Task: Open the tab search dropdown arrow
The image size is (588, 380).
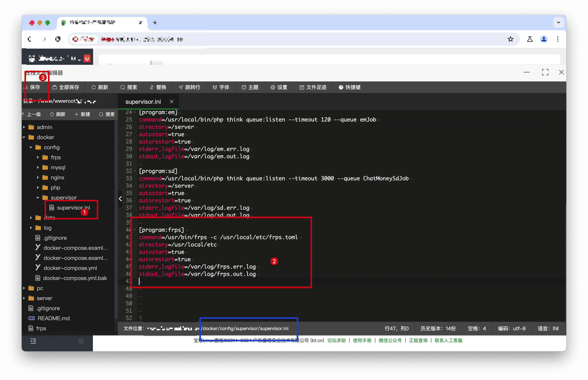Action: (x=558, y=22)
